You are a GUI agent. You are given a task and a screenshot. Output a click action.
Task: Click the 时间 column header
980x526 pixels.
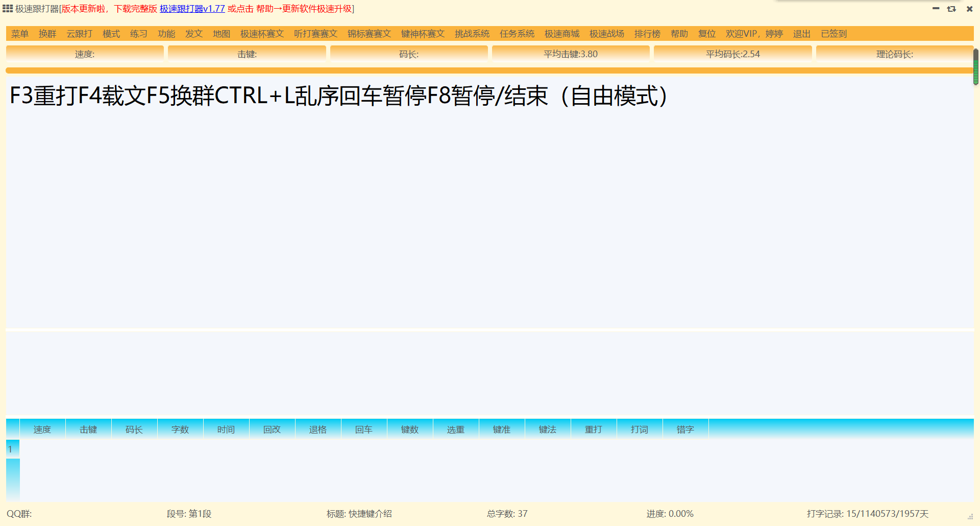[x=226, y=429]
